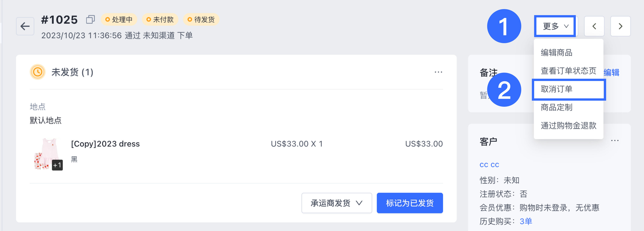
Task: Expand the 承运商发货 dropdown
Action: point(337,203)
